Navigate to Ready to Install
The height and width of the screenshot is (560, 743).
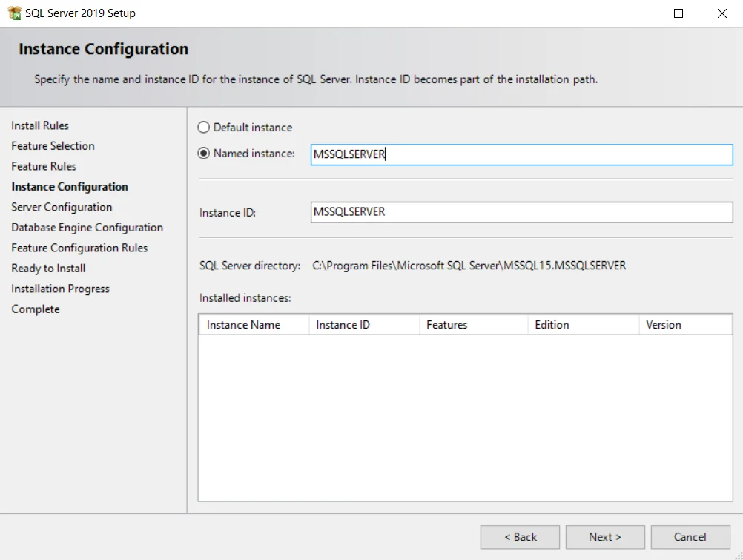(47, 268)
